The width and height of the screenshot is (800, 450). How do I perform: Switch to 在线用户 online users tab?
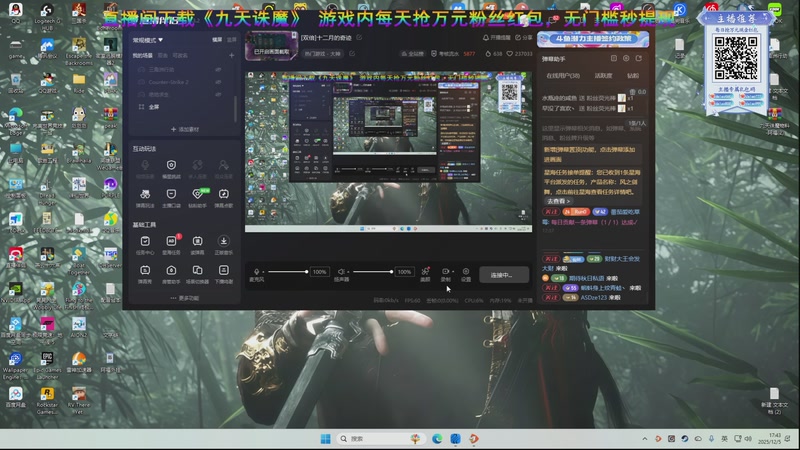point(563,76)
